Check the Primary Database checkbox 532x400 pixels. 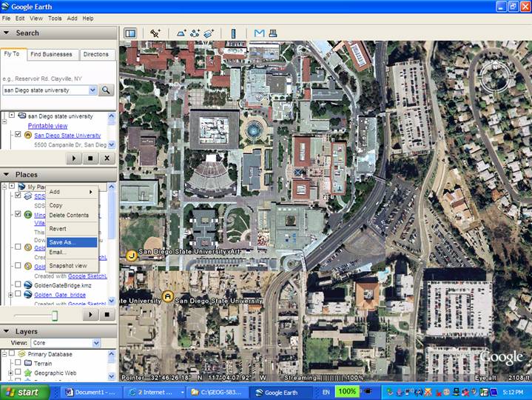(x=12, y=353)
